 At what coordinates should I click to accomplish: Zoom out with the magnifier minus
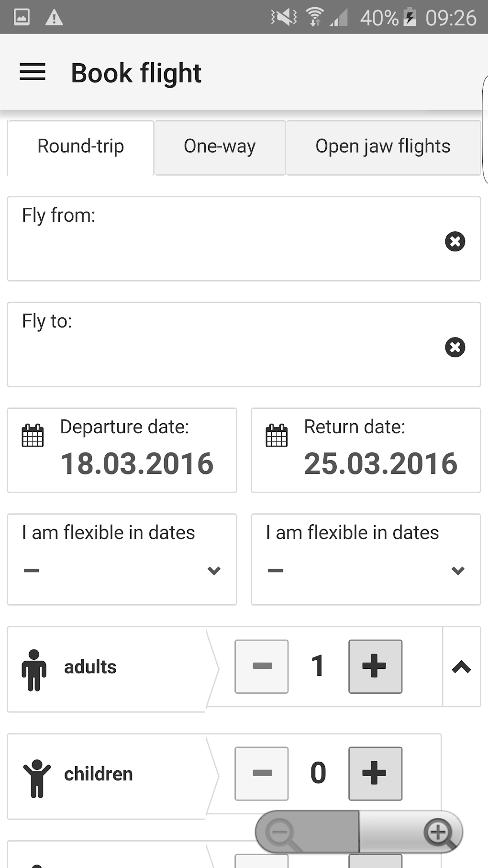[281, 833]
